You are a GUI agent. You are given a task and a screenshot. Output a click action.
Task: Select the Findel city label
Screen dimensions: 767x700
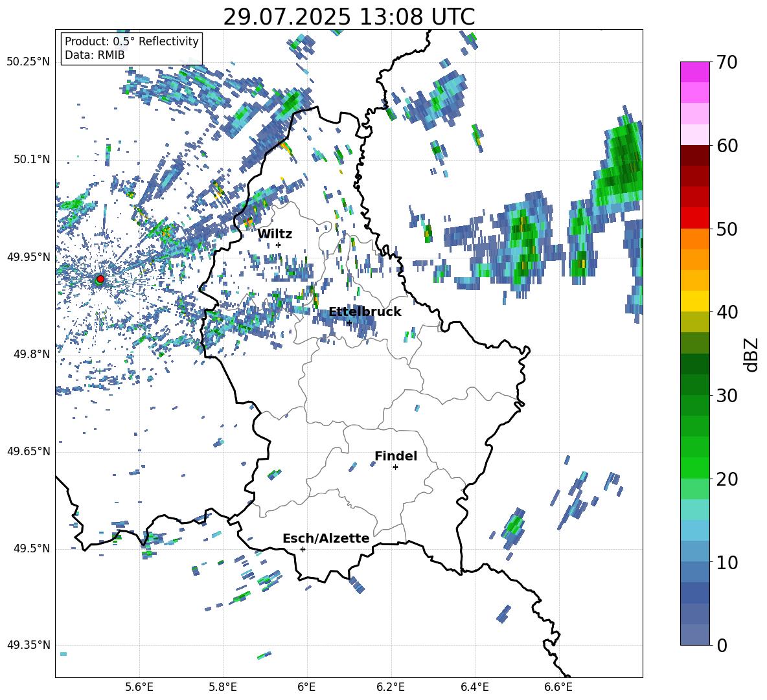396,456
